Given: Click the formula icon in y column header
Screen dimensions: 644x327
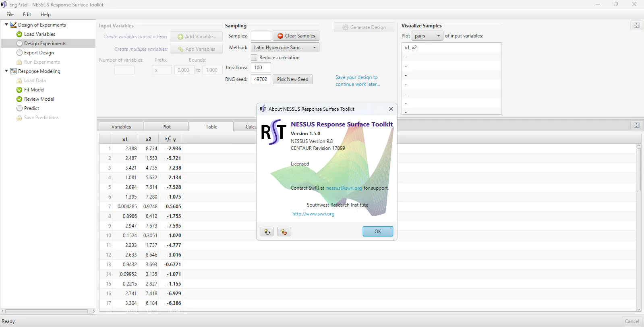Looking at the screenshot, I should tap(168, 139).
